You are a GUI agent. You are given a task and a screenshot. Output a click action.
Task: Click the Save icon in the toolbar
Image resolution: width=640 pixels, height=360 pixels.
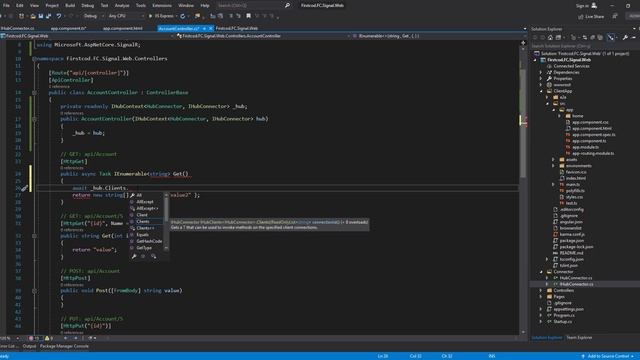[41, 16]
